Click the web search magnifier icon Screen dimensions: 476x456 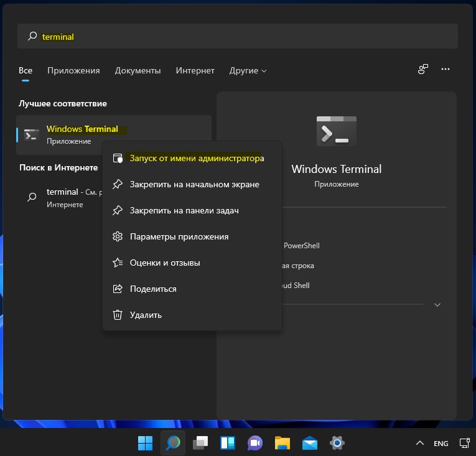(x=32, y=197)
